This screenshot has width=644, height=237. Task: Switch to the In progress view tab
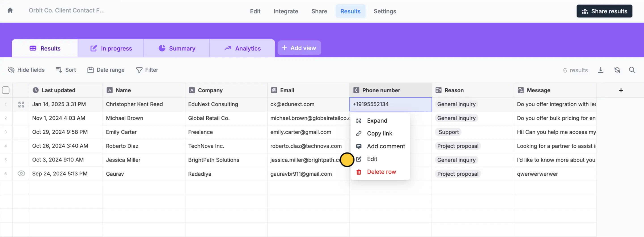[111, 48]
